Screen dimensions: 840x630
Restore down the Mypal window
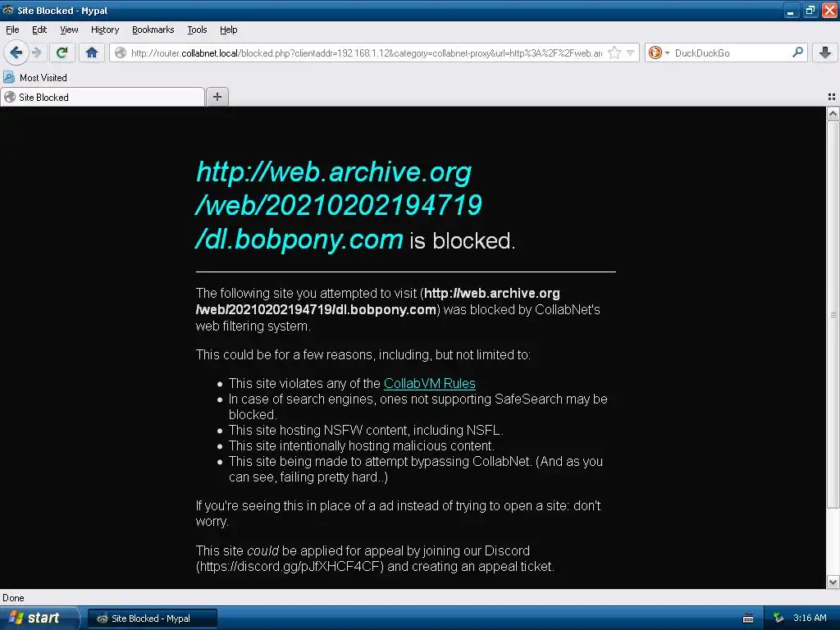point(810,10)
